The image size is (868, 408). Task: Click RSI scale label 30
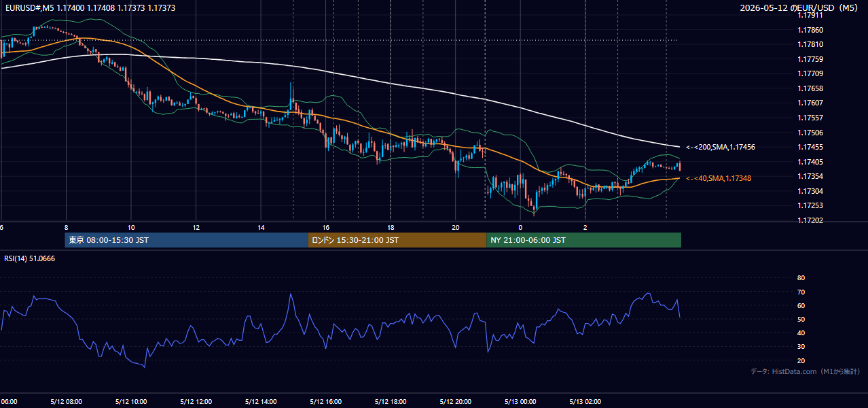[801, 347]
